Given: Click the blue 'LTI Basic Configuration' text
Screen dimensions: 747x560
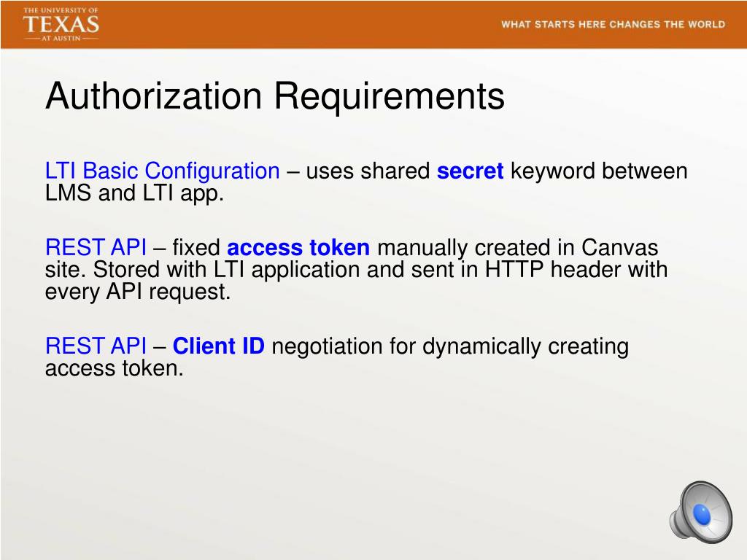Looking at the screenshot, I should point(162,171).
